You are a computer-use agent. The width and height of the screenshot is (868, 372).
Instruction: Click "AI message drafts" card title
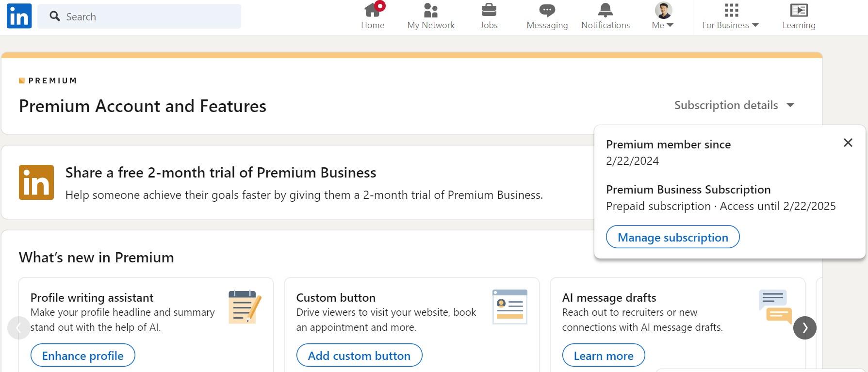click(609, 298)
